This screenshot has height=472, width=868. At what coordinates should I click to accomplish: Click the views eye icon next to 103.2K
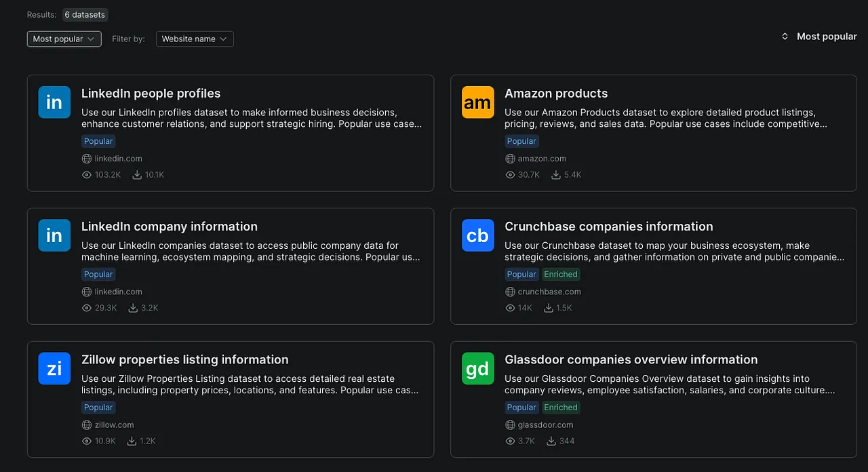click(x=87, y=175)
